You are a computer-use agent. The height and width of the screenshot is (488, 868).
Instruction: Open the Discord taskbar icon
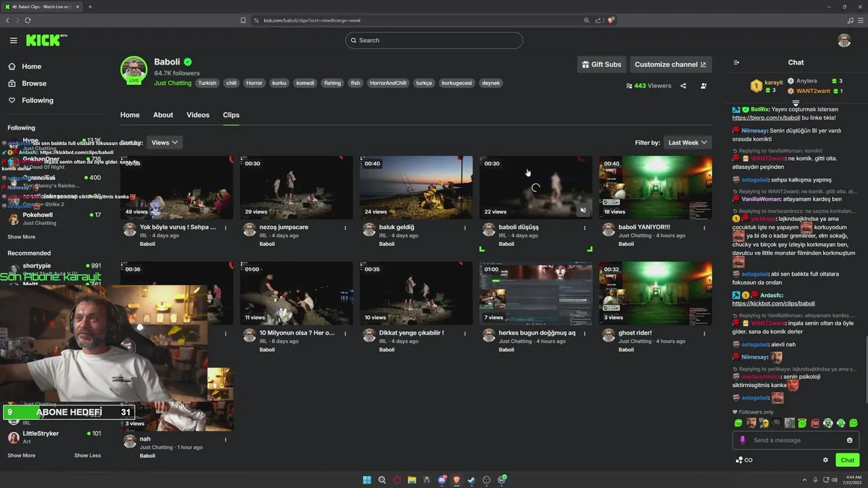442,480
